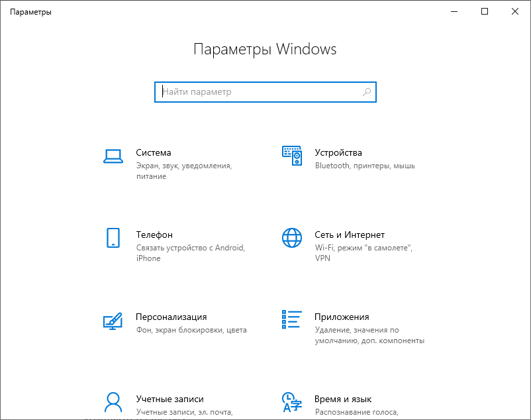
Task: Open the Устройства keyboard and speaker icon
Action: [x=292, y=156]
